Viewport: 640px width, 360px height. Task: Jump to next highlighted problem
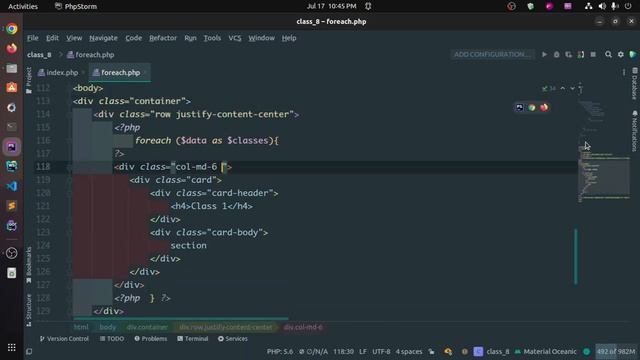572,88
